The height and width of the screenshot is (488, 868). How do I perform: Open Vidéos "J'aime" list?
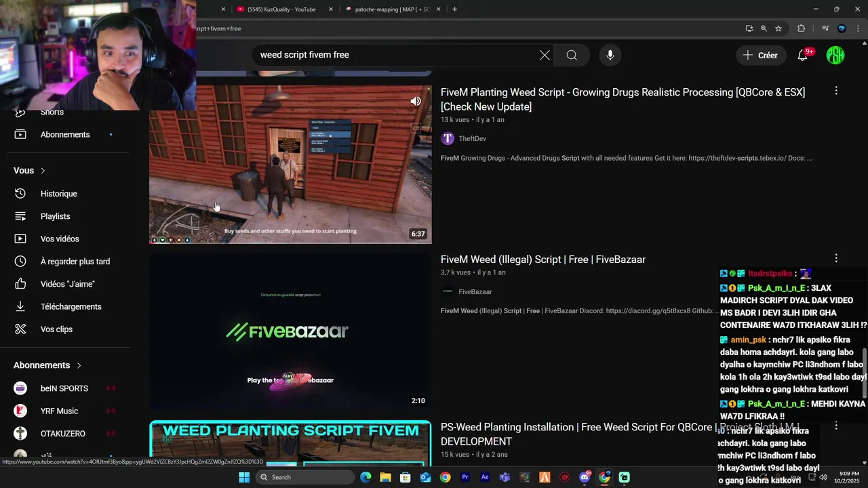[x=66, y=284]
